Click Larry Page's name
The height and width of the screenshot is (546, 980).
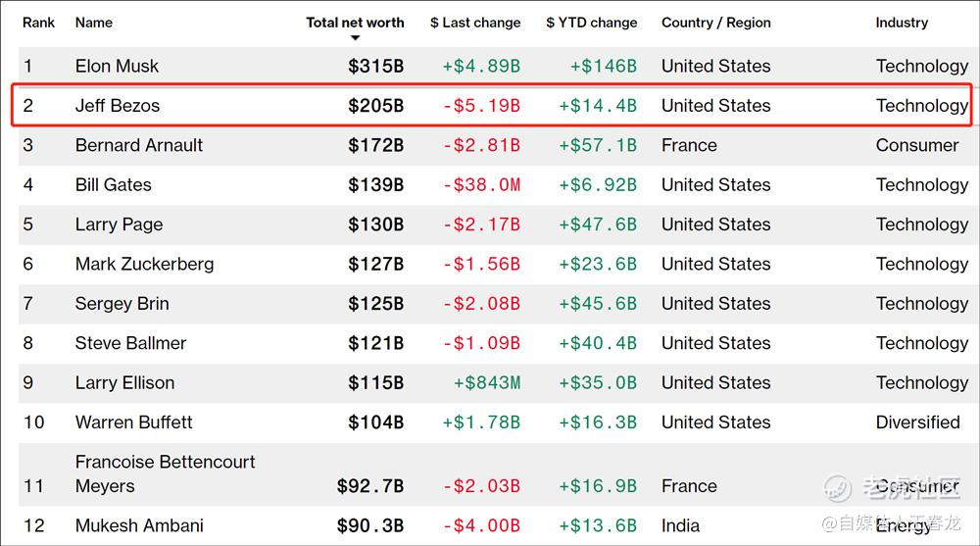point(119,224)
